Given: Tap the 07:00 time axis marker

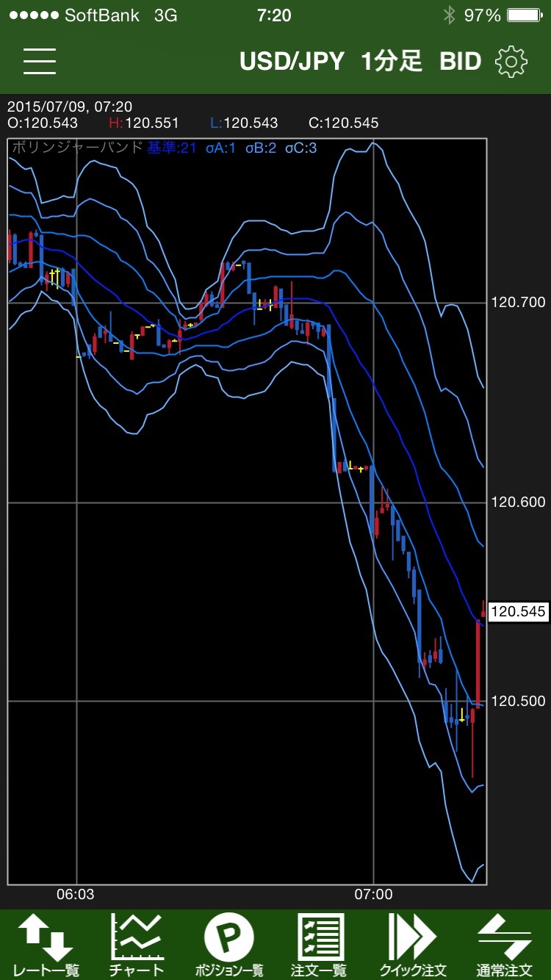Looking at the screenshot, I should click(374, 895).
